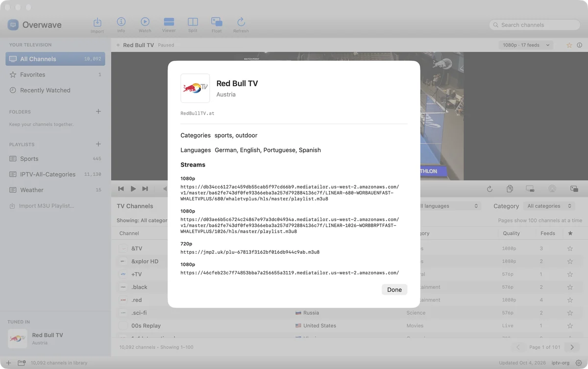Screen dimensions: 588x369
Task: Open the IPTV-All-Categories playlist
Action: (x=55, y=174)
